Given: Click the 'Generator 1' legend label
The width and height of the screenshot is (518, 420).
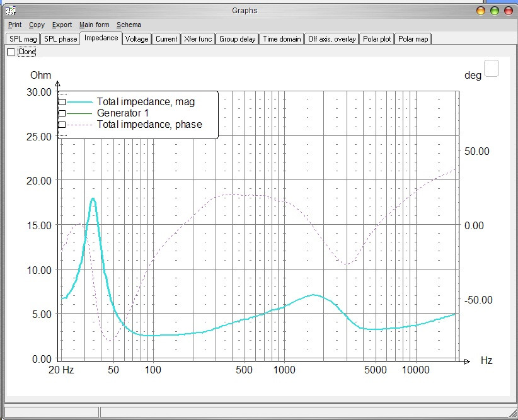Looking at the screenshot, I should pyautogui.click(x=122, y=113).
